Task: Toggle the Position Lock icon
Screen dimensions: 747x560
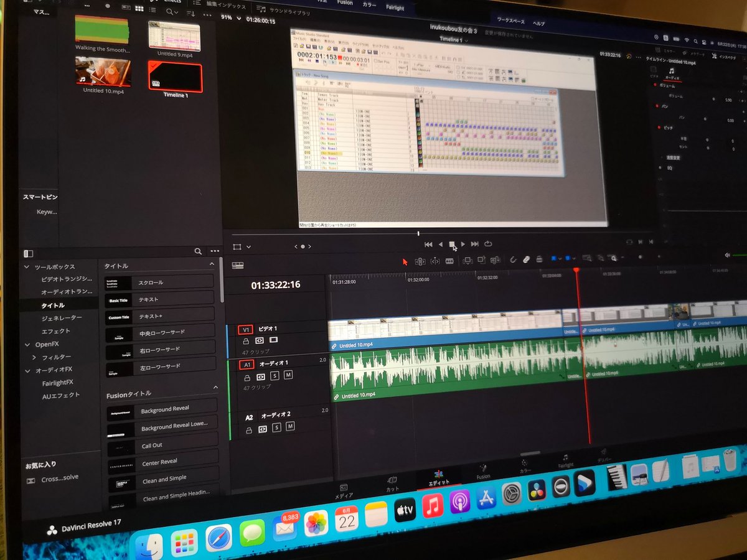Action: [539, 259]
